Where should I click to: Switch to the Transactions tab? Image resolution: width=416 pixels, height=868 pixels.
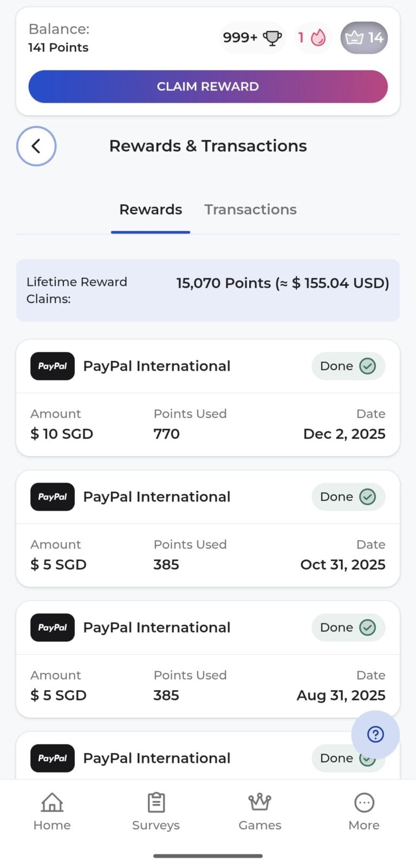(x=250, y=210)
